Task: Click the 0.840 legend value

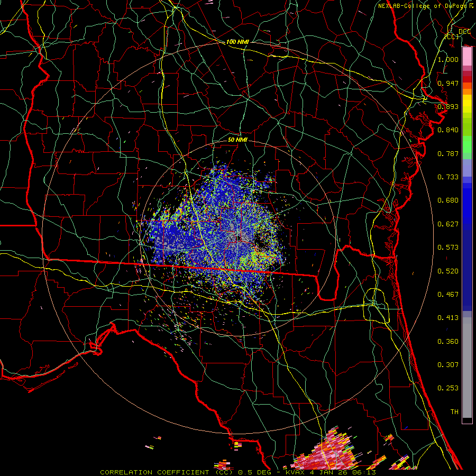Action: click(x=448, y=130)
